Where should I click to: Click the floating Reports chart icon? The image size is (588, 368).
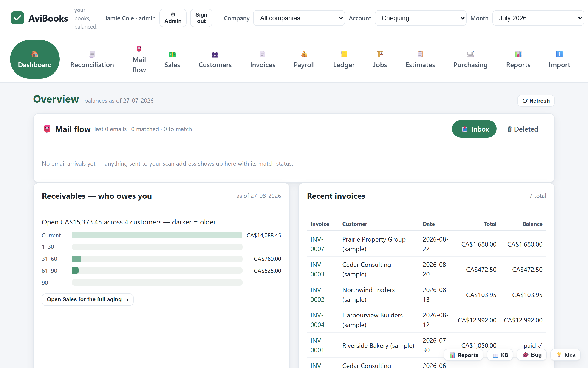[x=452, y=355]
